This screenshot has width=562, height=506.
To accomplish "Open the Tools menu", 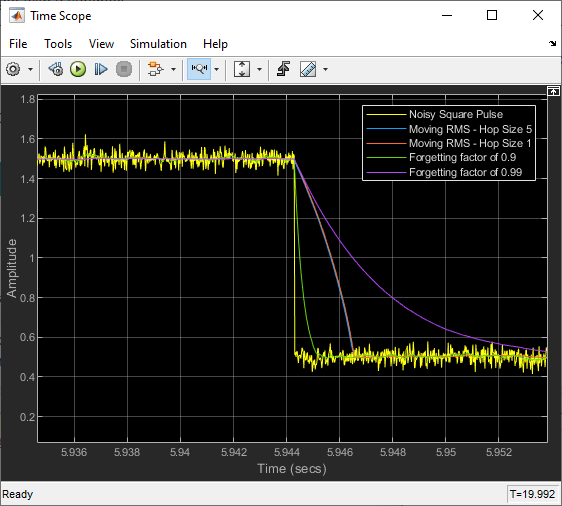I will click(x=58, y=44).
